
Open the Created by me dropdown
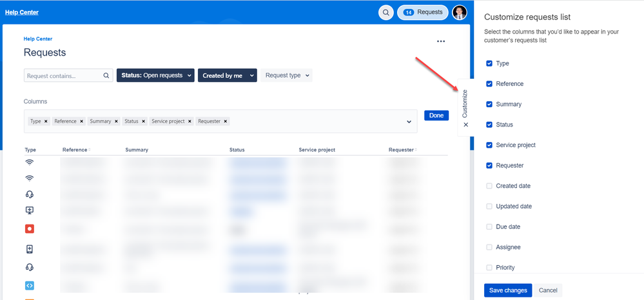227,75
